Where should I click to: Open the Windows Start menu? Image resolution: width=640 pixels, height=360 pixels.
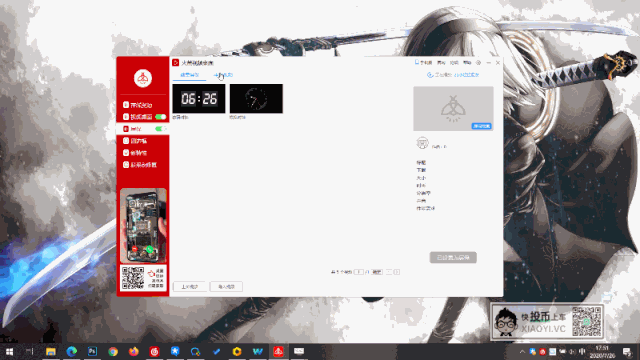click(9, 351)
